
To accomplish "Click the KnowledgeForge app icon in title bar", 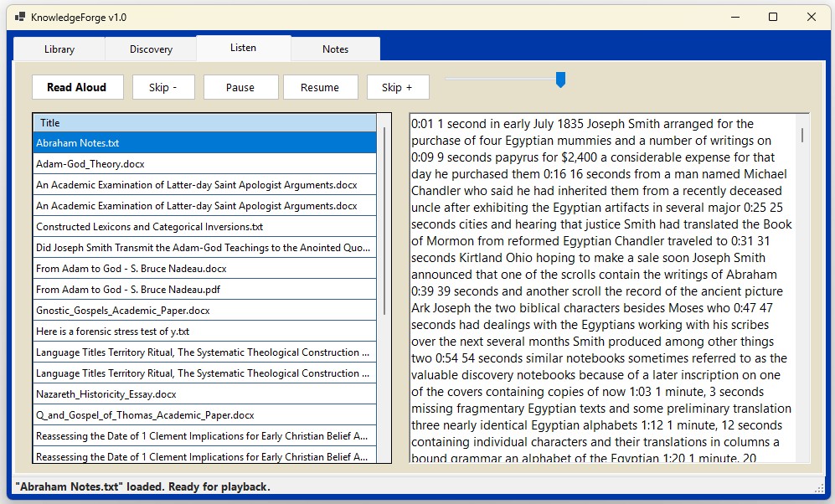I will tap(20, 17).
